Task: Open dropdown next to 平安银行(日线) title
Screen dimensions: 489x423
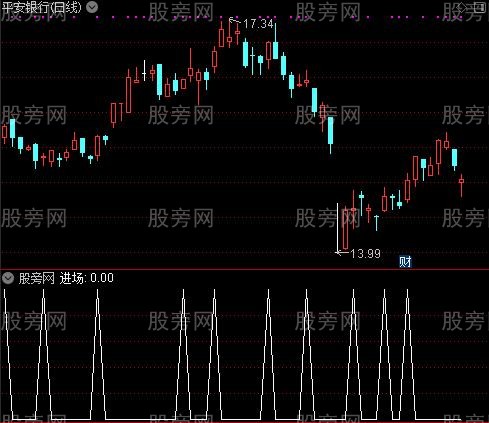Action: click(92, 7)
